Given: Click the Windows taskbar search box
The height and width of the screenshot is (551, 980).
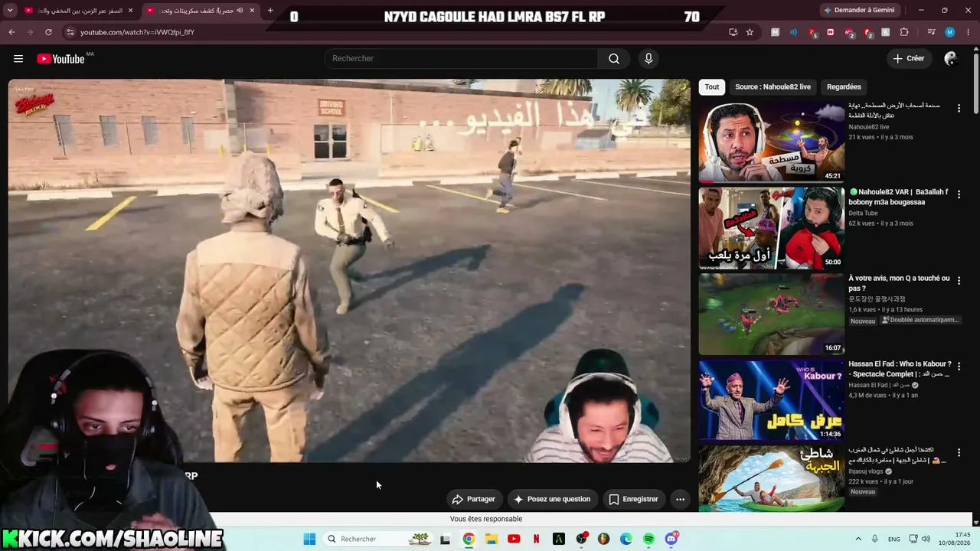Looking at the screenshot, I should (x=377, y=539).
